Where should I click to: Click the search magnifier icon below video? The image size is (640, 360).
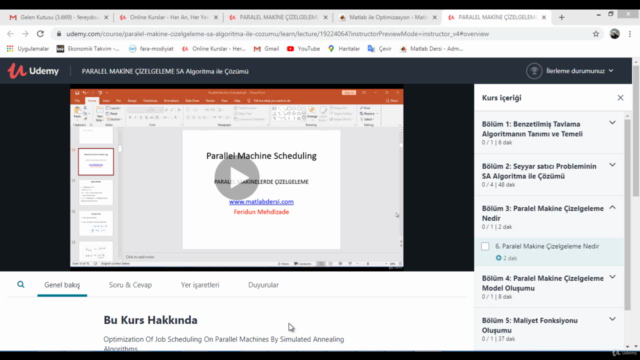[x=20, y=284]
